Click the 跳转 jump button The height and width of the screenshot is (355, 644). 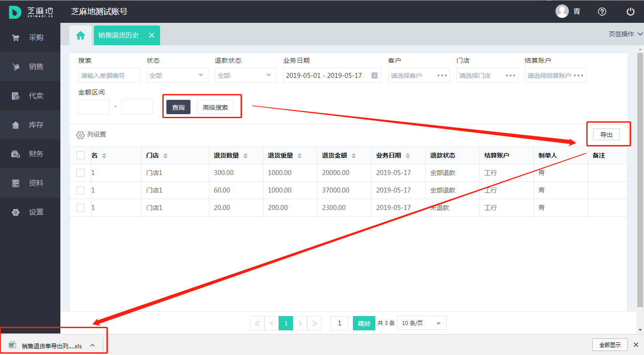coord(364,323)
